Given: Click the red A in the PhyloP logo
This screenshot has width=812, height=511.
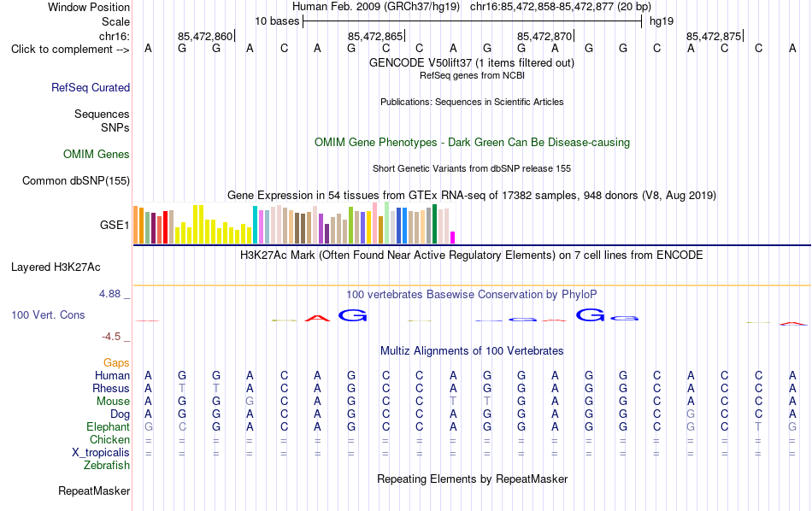Looking at the screenshot, I should [x=317, y=318].
